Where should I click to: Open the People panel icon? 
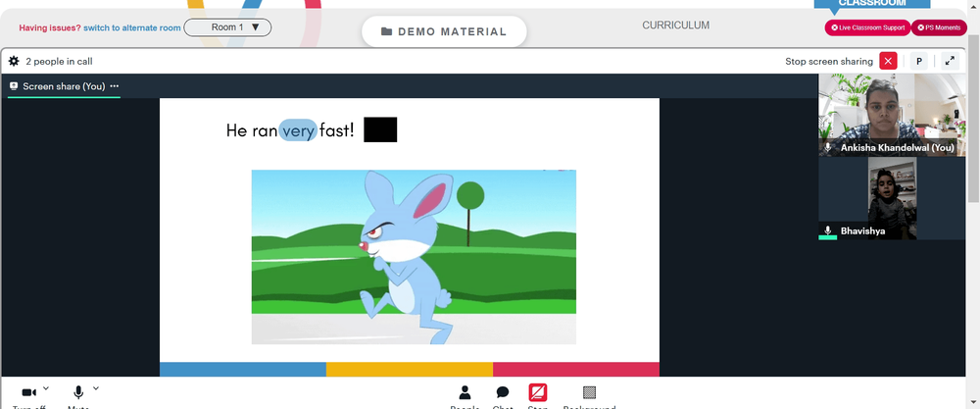tap(465, 392)
